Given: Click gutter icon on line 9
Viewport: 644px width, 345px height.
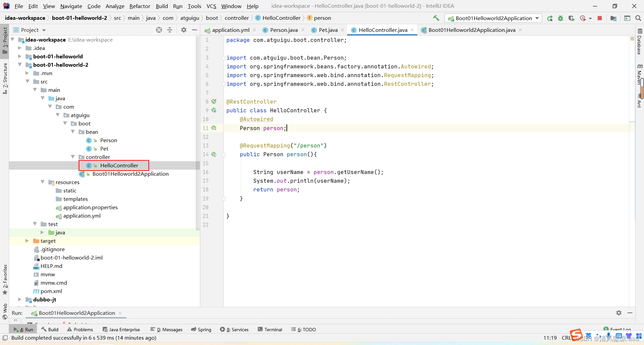Looking at the screenshot, I should 214,110.
